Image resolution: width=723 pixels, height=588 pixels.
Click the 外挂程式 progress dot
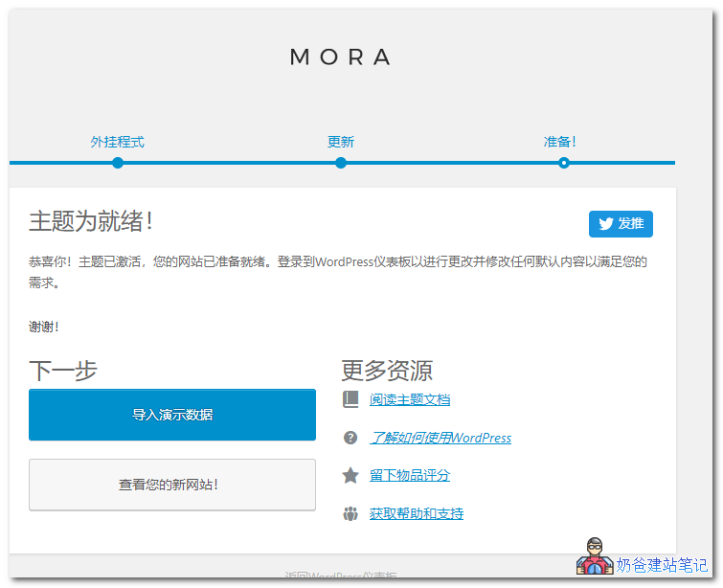[x=118, y=163]
